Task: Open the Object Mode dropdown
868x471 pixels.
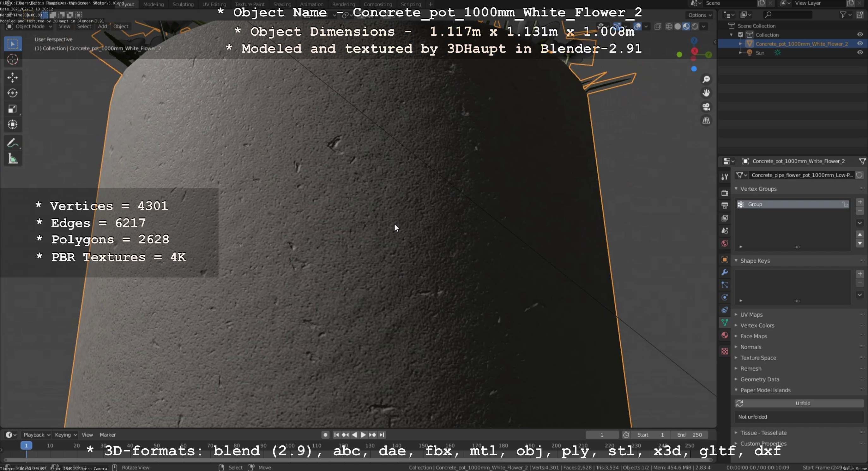Action: [x=30, y=27]
